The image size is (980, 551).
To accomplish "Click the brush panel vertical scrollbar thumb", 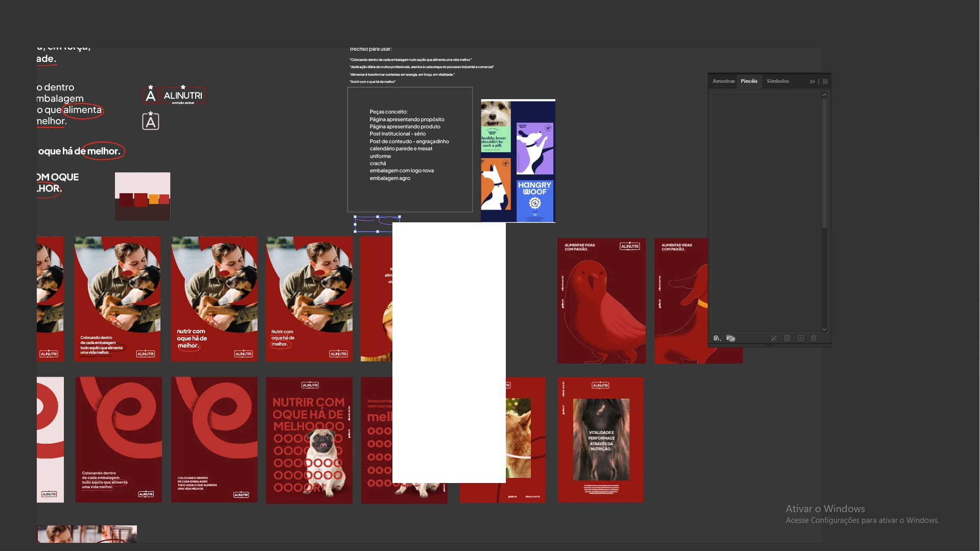I will tap(824, 164).
